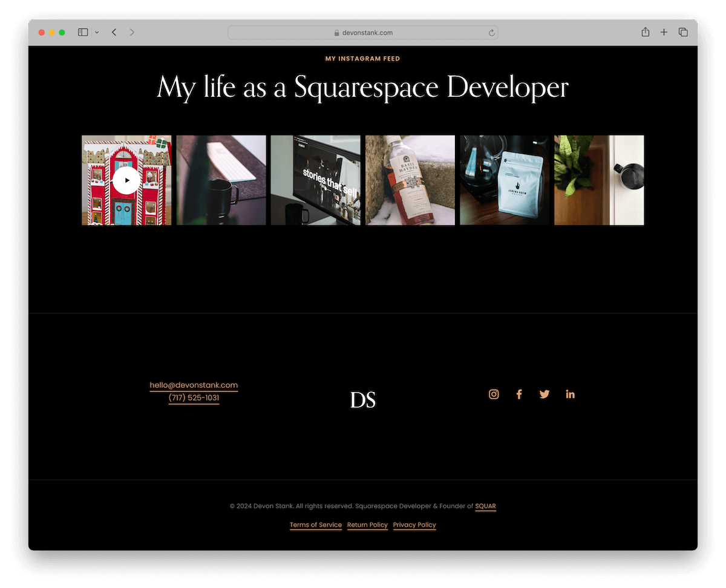The height and width of the screenshot is (588, 726).
Task: Play the gingerbread house video
Action: pyautogui.click(x=126, y=180)
